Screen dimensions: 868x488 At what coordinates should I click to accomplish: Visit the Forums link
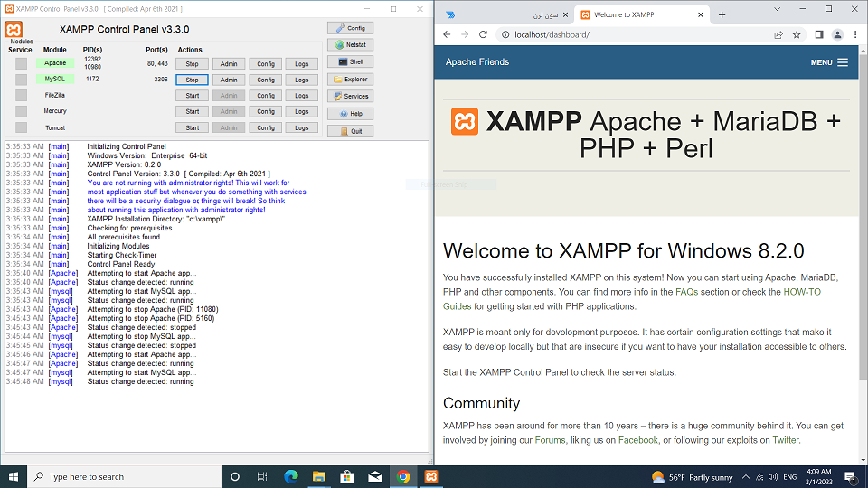(x=550, y=440)
